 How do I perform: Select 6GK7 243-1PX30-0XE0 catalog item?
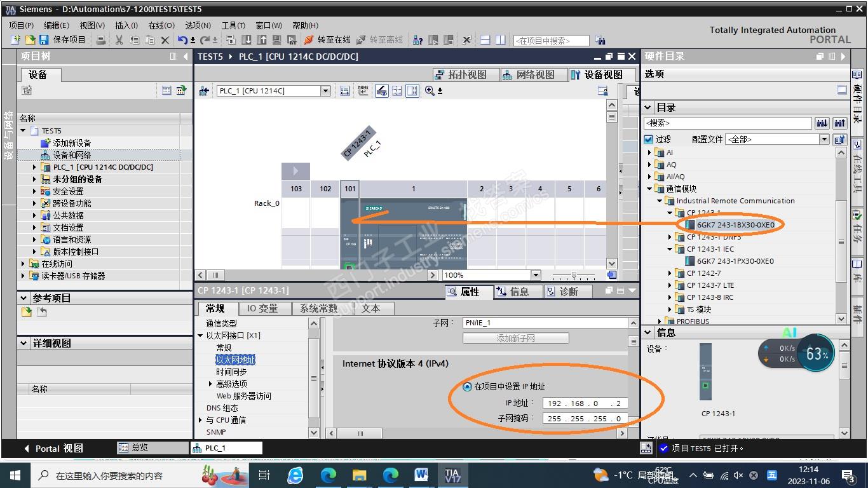coord(735,261)
